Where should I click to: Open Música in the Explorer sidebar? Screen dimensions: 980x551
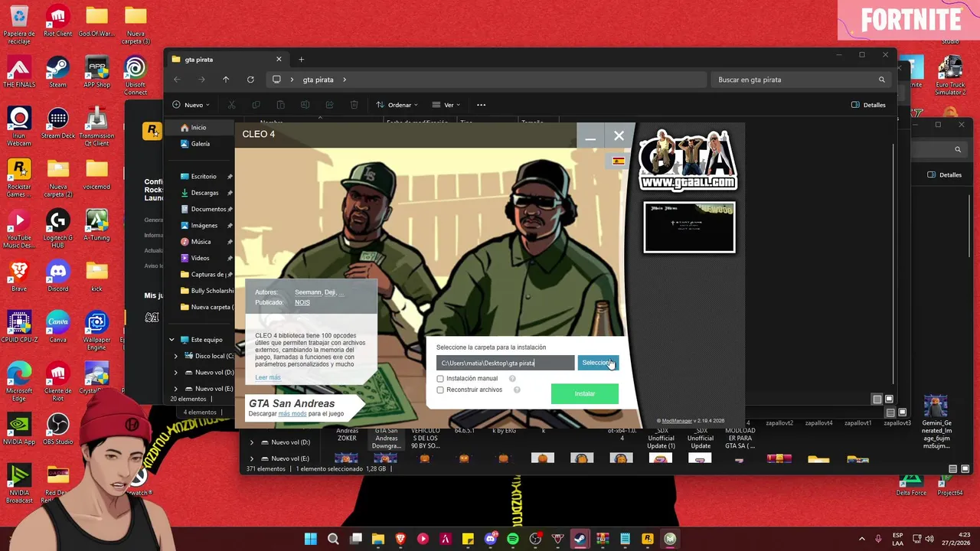tap(201, 242)
